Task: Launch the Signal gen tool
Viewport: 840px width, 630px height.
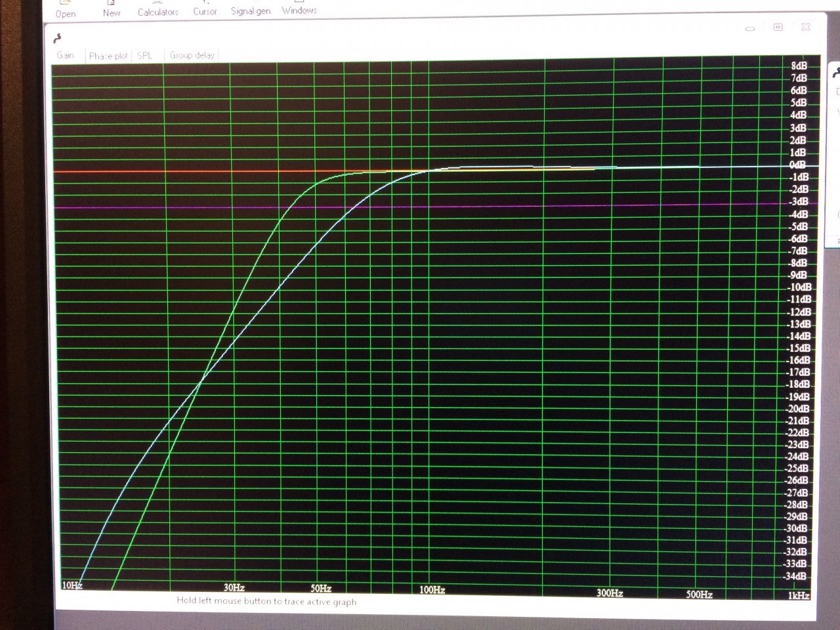Action: 251,7
